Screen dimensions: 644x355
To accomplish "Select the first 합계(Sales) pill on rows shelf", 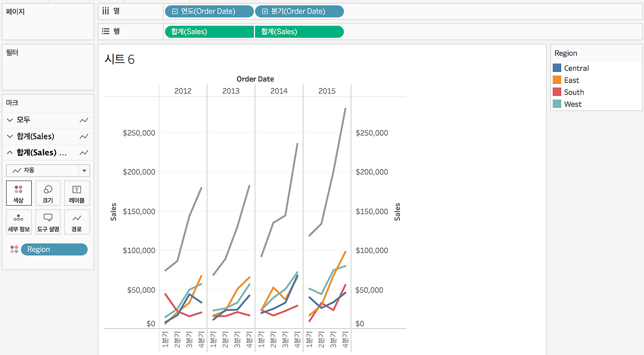I will [209, 32].
